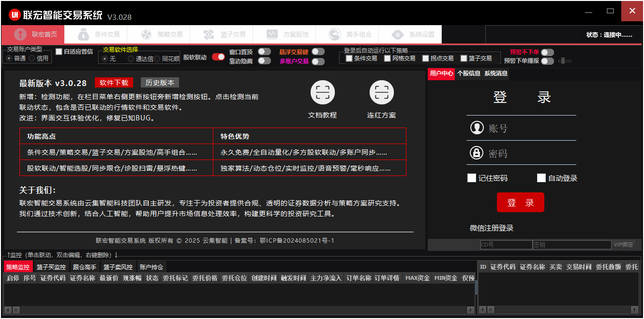Open the 高手组合 icon in the top navigation
This screenshot has height=319, width=644.
click(x=334, y=35)
